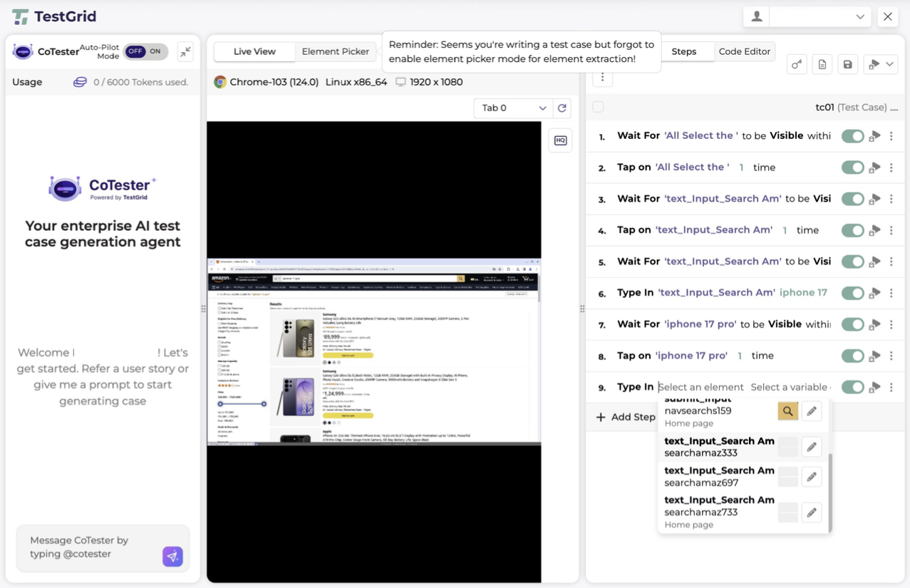Click the tokens coin icon in Usage

(80, 82)
